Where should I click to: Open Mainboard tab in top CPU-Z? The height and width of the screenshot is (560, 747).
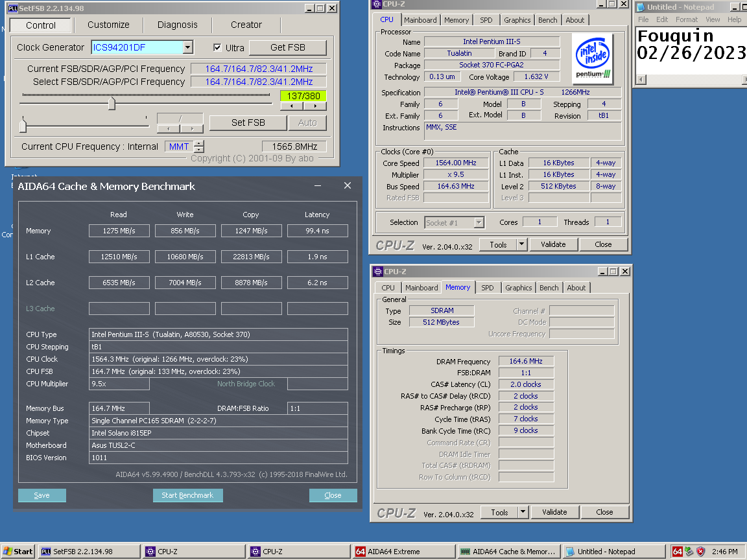(x=420, y=20)
